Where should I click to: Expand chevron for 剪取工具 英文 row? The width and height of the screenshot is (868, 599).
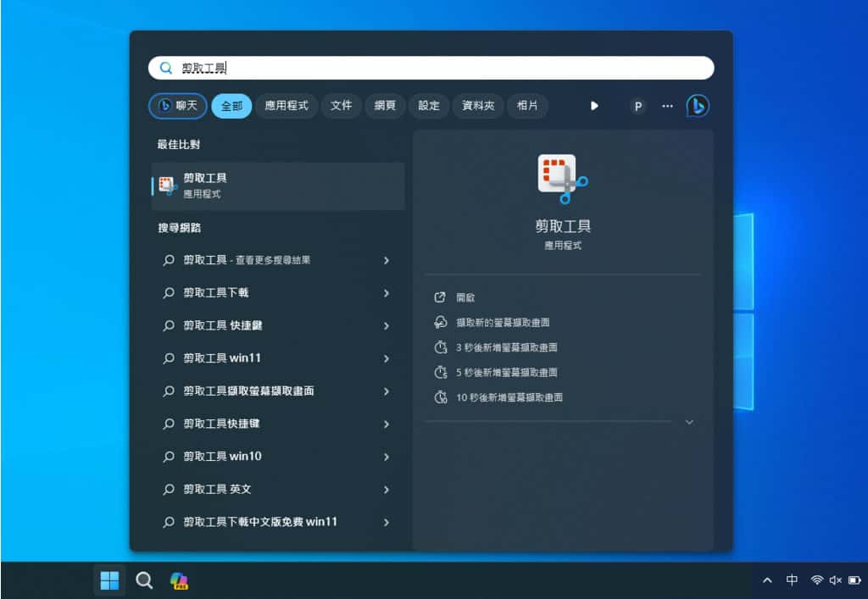(387, 490)
